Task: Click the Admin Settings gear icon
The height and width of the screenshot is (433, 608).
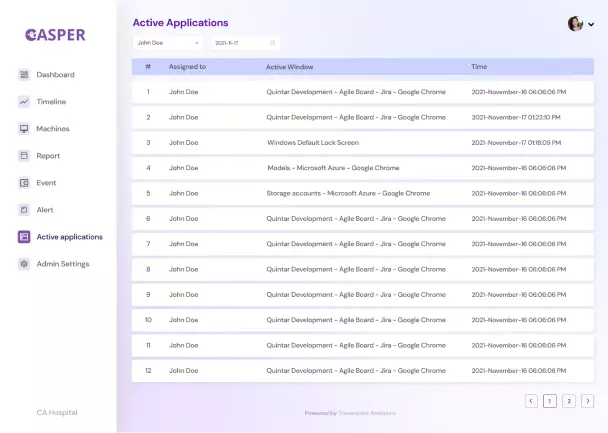Action: 24,264
